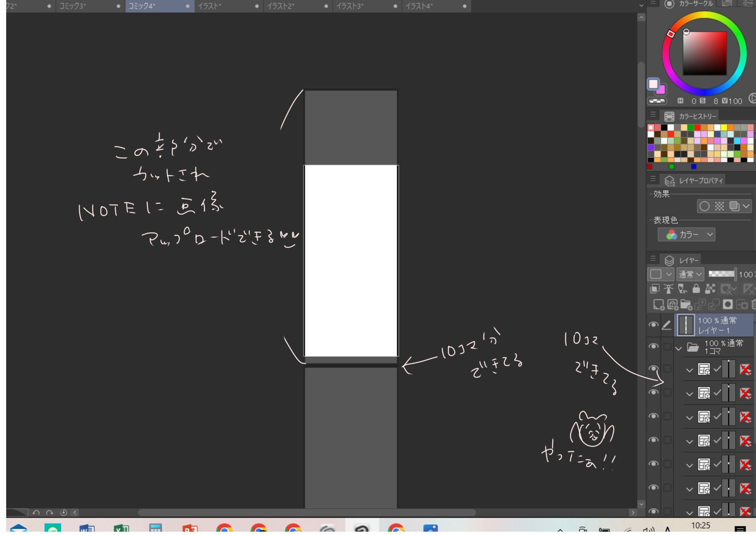Click canvas vertical scroll up arrow
The height and width of the screenshot is (535, 756).
[641, 17]
